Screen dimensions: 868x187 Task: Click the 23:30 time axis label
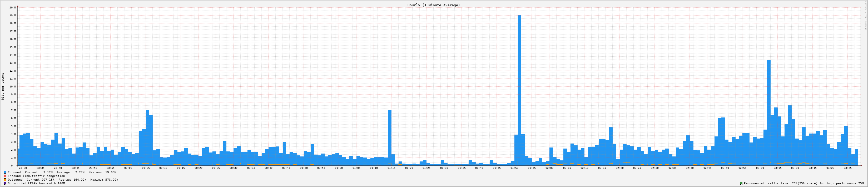tap(23, 168)
